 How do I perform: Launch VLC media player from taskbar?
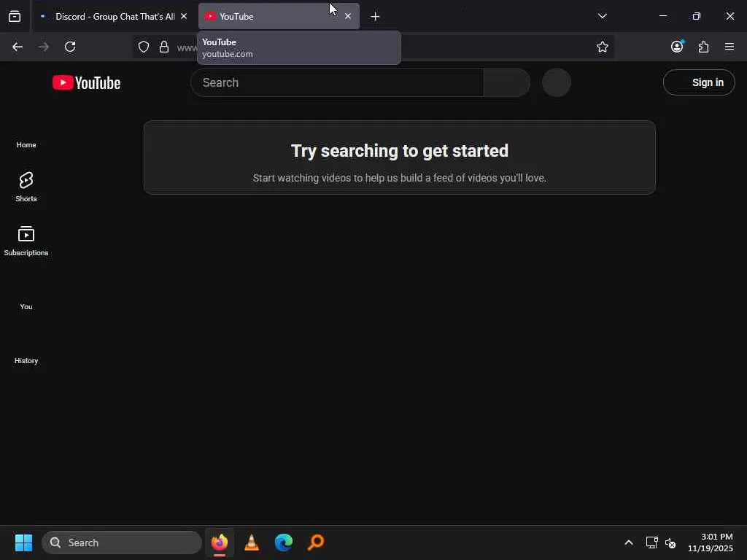(252, 542)
